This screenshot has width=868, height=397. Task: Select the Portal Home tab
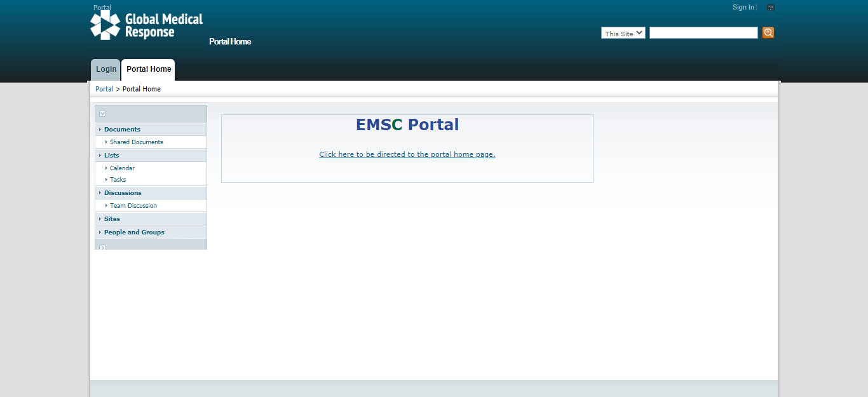tap(147, 69)
